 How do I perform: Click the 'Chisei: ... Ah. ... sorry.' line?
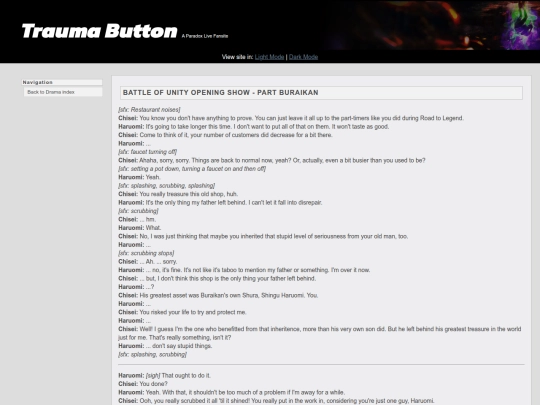pyautogui.click(x=148, y=261)
